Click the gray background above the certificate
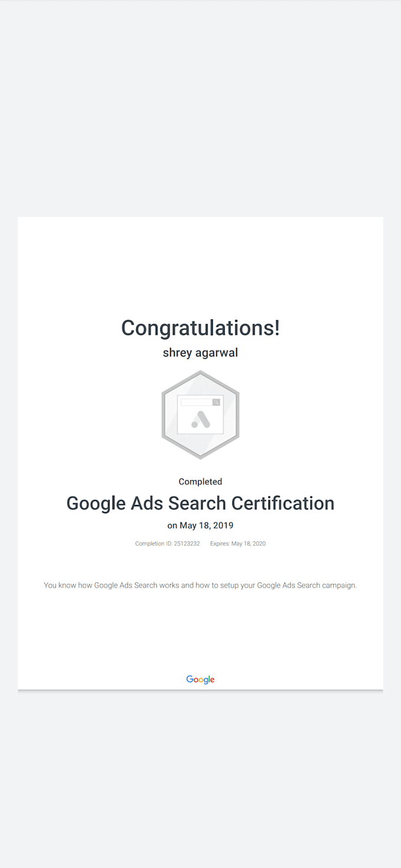This screenshot has width=401, height=868. (200, 106)
